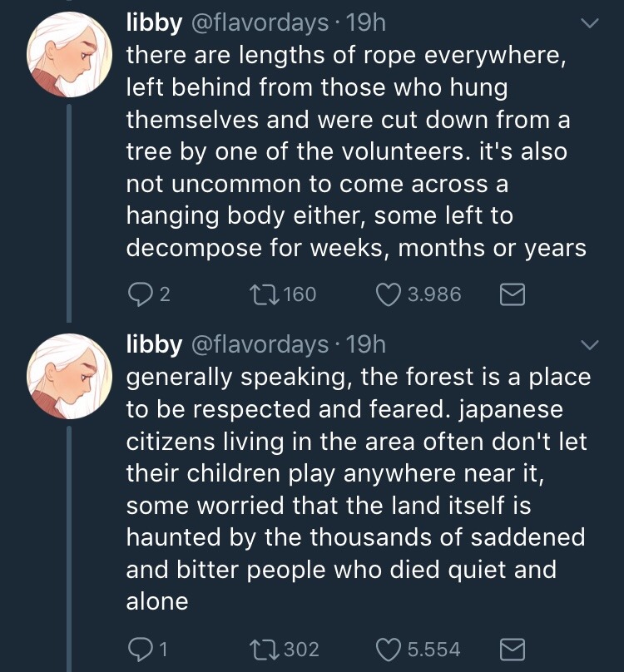Image resolution: width=624 pixels, height=672 pixels.
Task: Click the 19h timestamp on the first tweet
Action: 364,23
